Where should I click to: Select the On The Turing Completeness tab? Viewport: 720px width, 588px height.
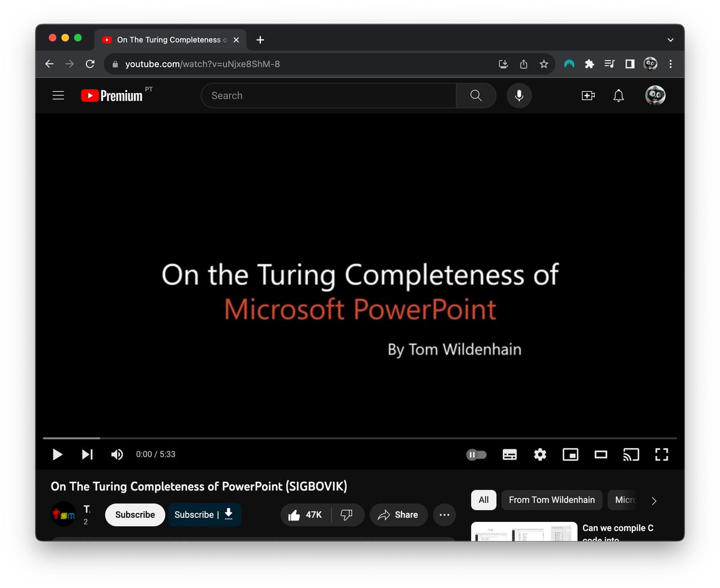pyautogui.click(x=171, y=40)
